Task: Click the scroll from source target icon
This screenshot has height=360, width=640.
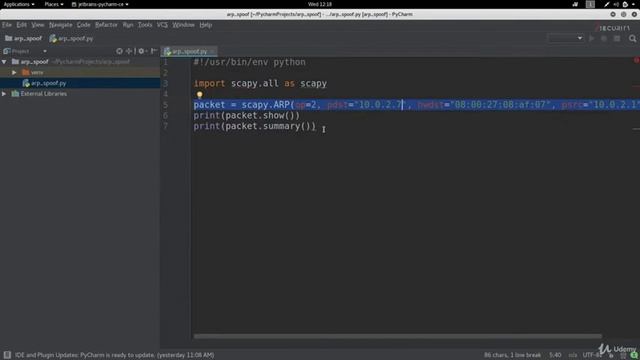Action: (119, 51)
